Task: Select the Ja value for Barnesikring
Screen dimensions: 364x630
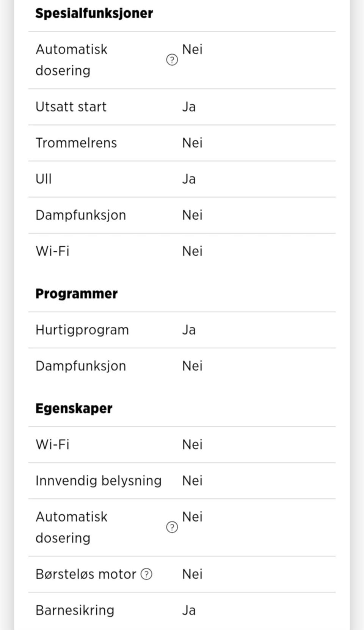Action: point(189,610)
